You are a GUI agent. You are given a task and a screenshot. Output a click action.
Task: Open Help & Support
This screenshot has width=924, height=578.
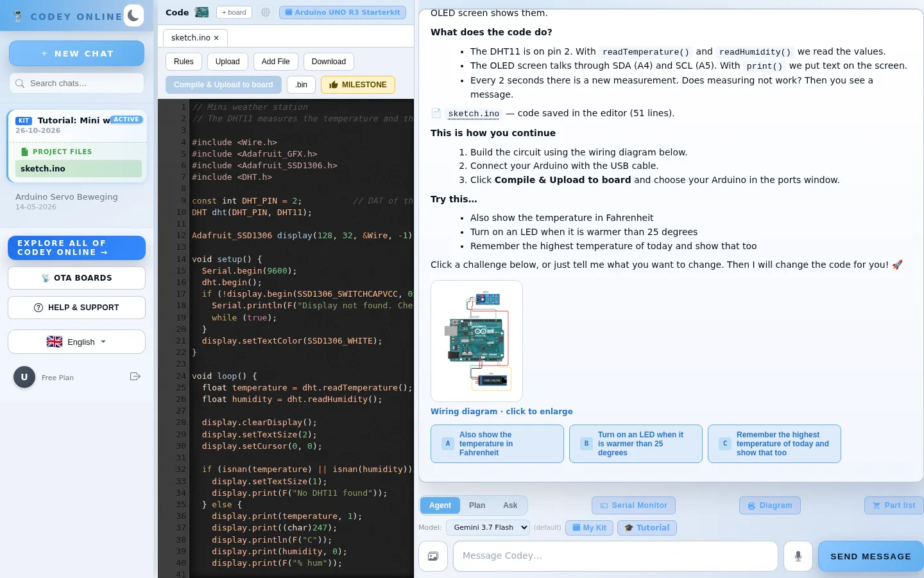[76, 308]
